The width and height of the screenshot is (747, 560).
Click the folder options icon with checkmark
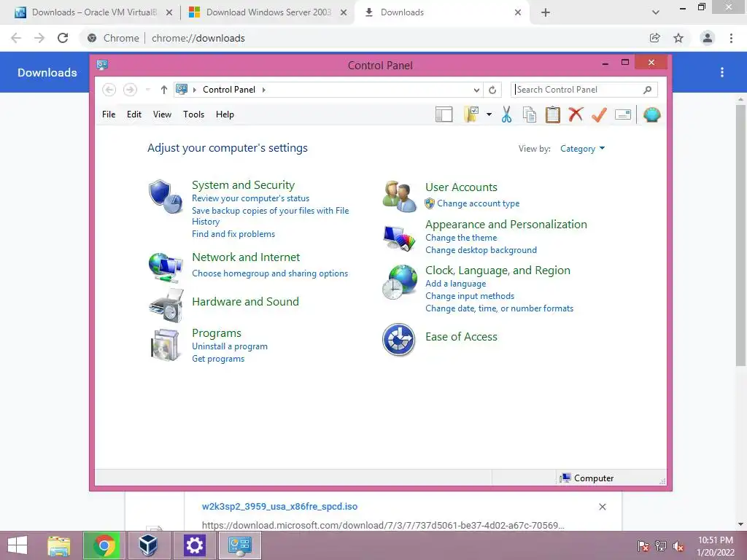[471, 114]
